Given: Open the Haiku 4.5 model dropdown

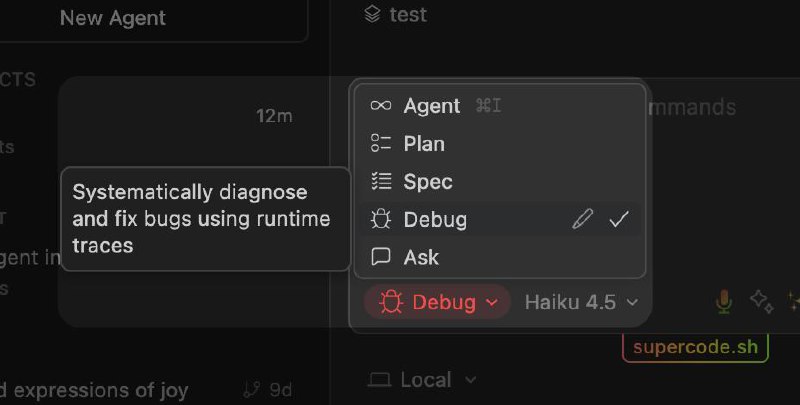Looking at the screenshot, I should pyautogui.click(x=581, y=302).
